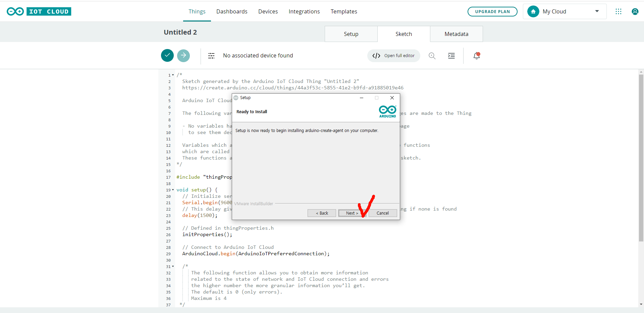Click the Ready to Install heading
This screenshot has width=644, height=313.
tap(252, 112)
